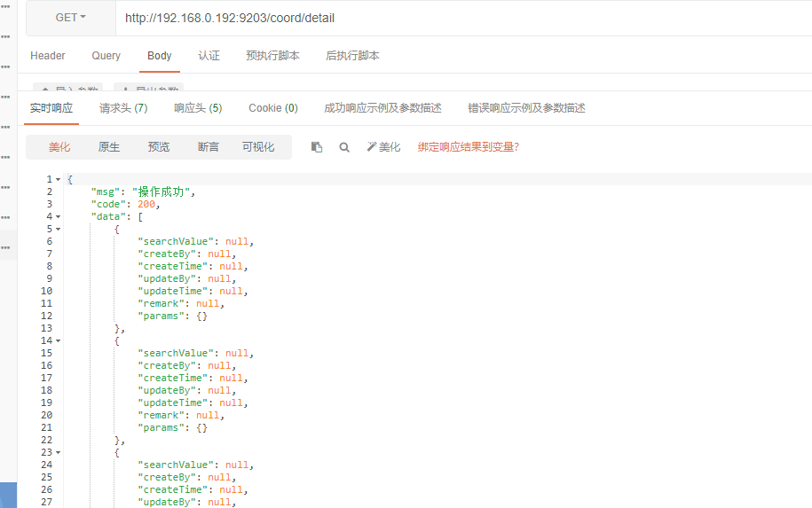Click "createTime" on line 26
This screenshot has width=812, height=508.
pyautogui.click(x=172, y=490)
